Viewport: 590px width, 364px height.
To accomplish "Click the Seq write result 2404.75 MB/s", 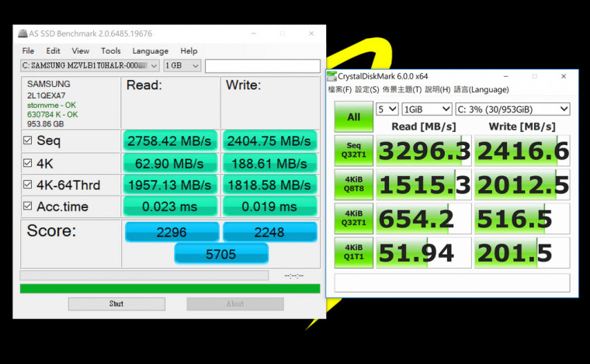I will click(269, 141).
